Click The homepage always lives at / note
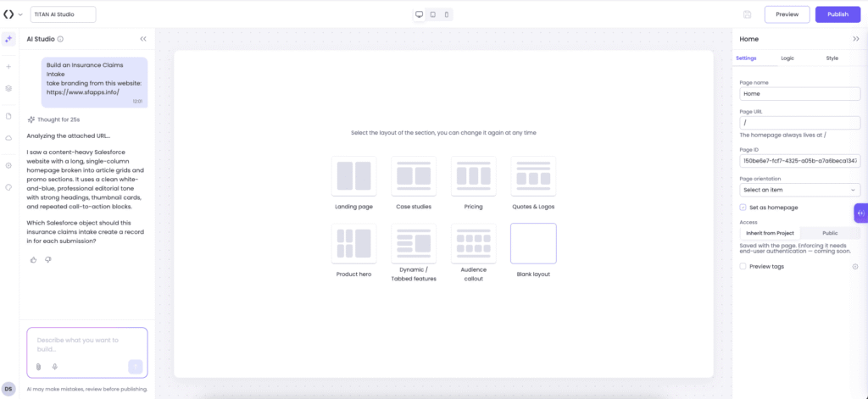This screenshot has width=868, height=399. (784, 135)
